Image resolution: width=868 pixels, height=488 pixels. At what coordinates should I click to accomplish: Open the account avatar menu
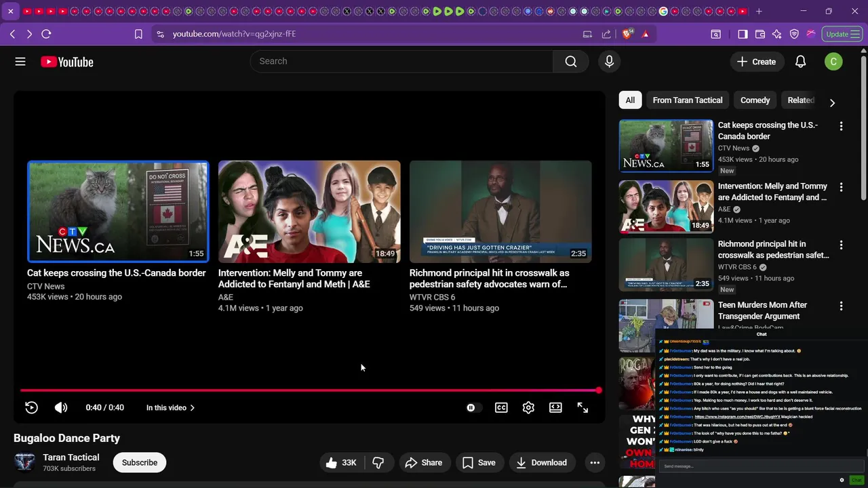833,62
